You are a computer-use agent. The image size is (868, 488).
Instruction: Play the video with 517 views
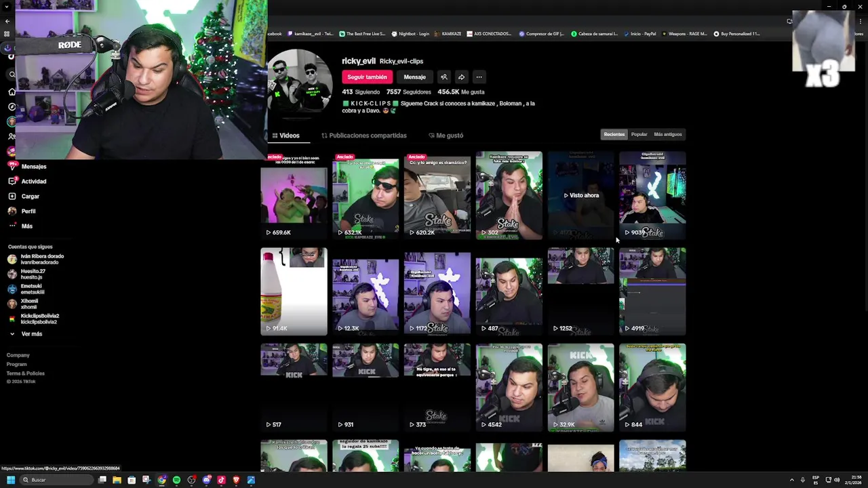[294, 388]
